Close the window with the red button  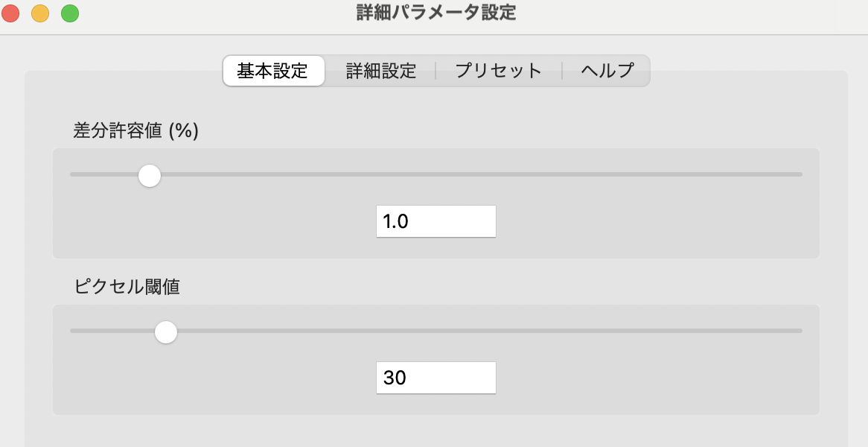[x=11, y=13]
